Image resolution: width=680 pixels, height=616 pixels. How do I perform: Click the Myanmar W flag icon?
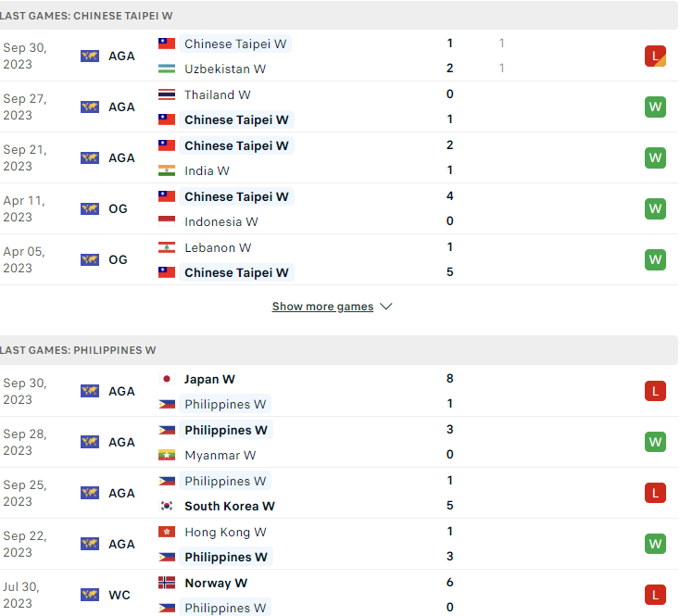pyautogui.click(x=167, y=455)
